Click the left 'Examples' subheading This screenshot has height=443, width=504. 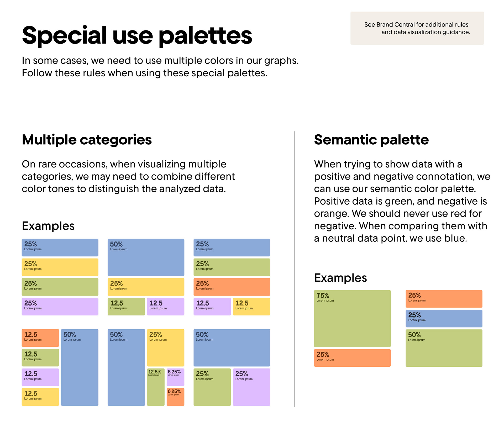48,226
